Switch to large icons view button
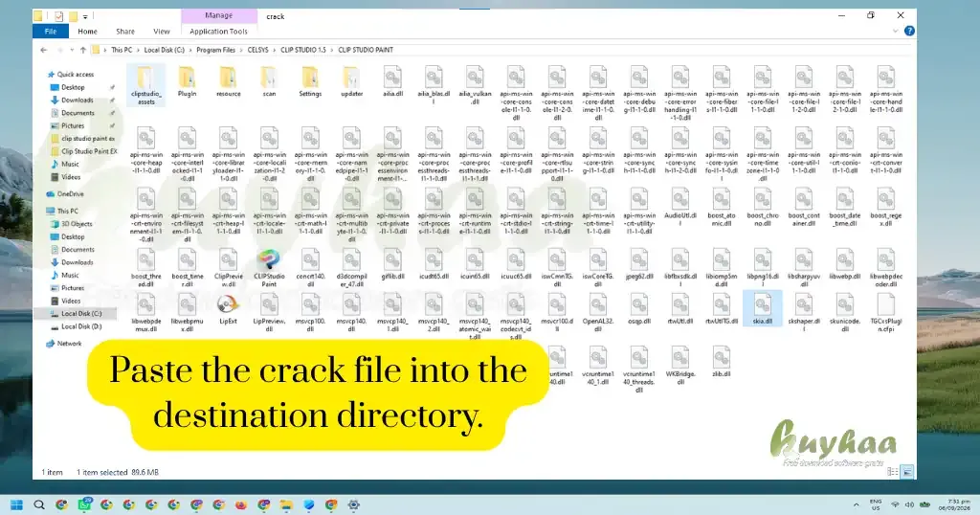Viewport: 980px width, 515px height. 907,472
